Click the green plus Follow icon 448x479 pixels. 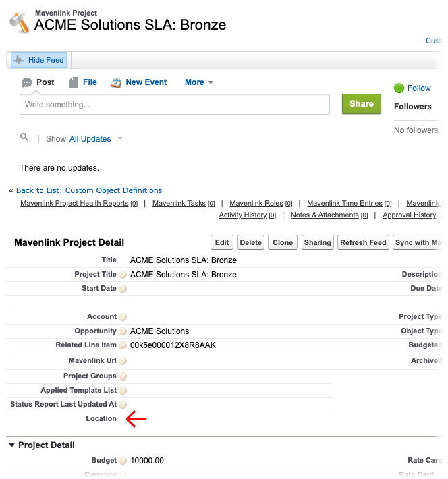pos(399,88)
